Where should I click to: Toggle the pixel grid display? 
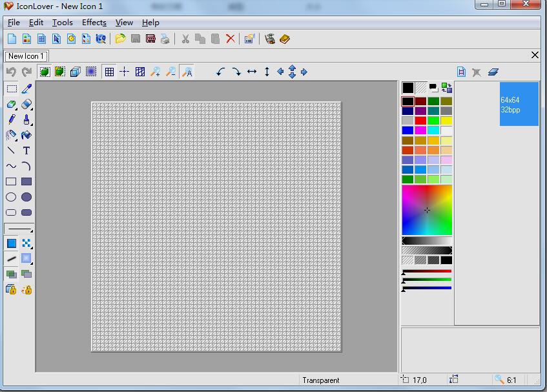click(x=109, y=72)
